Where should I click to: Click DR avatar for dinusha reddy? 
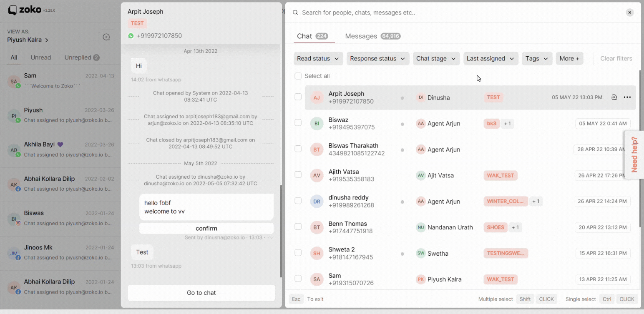point(317,202)
